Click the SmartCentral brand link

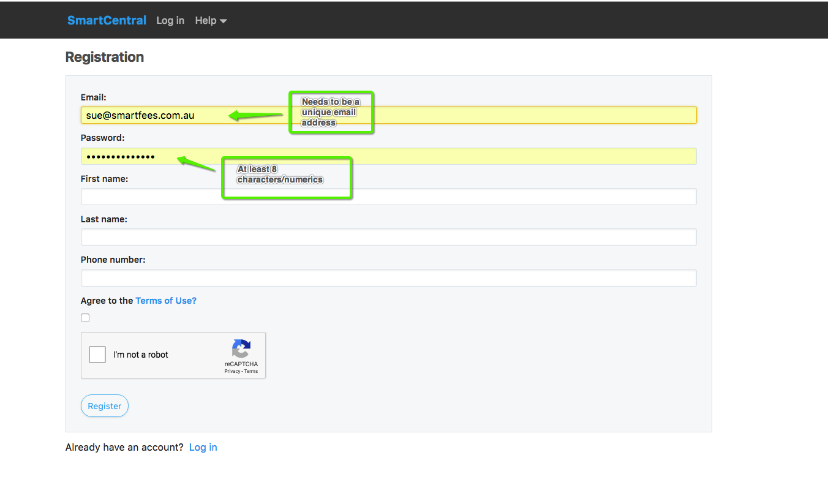pos(107,20)
